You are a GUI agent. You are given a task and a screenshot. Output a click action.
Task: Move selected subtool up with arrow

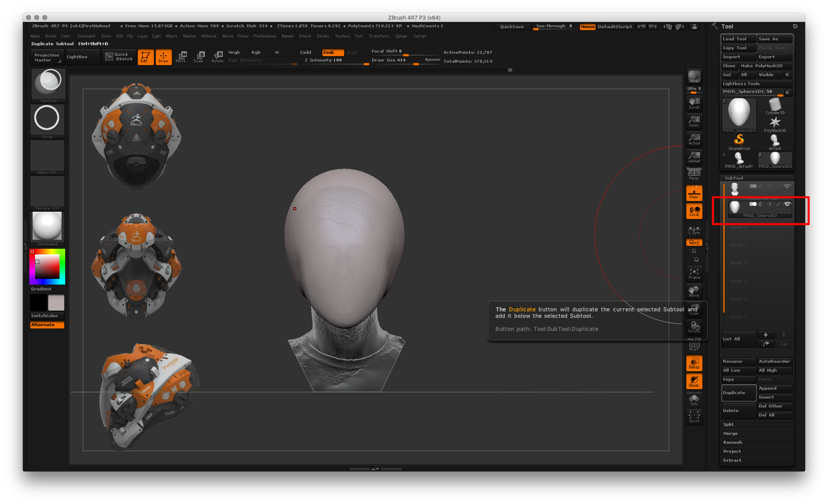coord(766,335)
